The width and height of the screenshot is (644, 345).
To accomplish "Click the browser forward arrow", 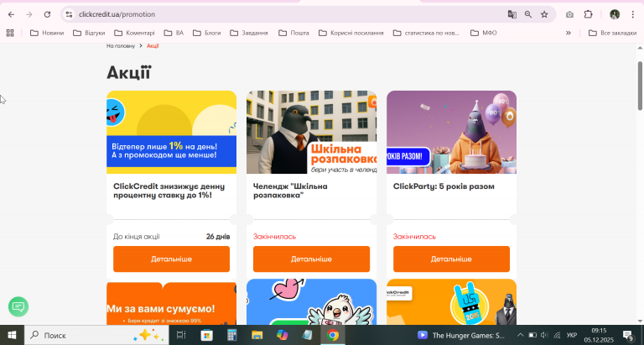I will 29,14.
